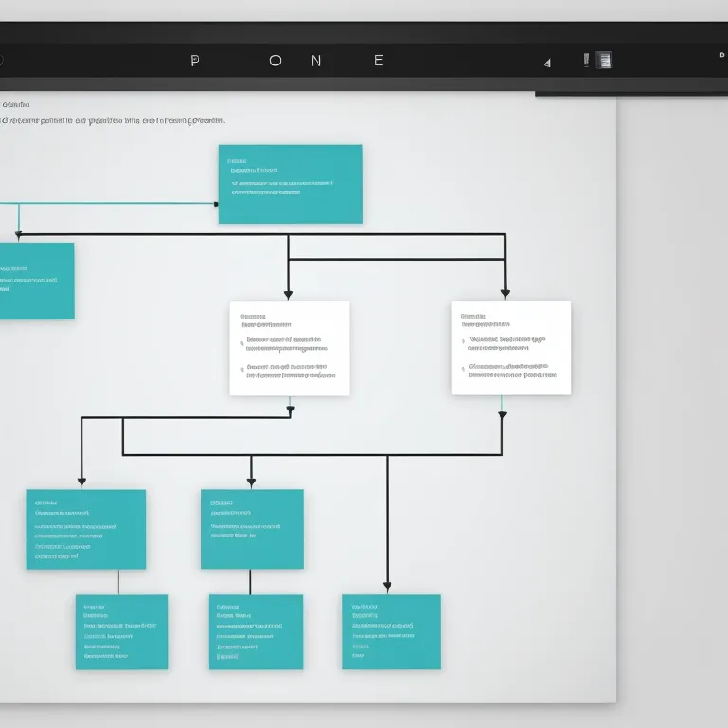Image resolution: width=728 pixels, height=728 pixels.
Task: Open the document page icon in top bar
Action: point(604,61)
